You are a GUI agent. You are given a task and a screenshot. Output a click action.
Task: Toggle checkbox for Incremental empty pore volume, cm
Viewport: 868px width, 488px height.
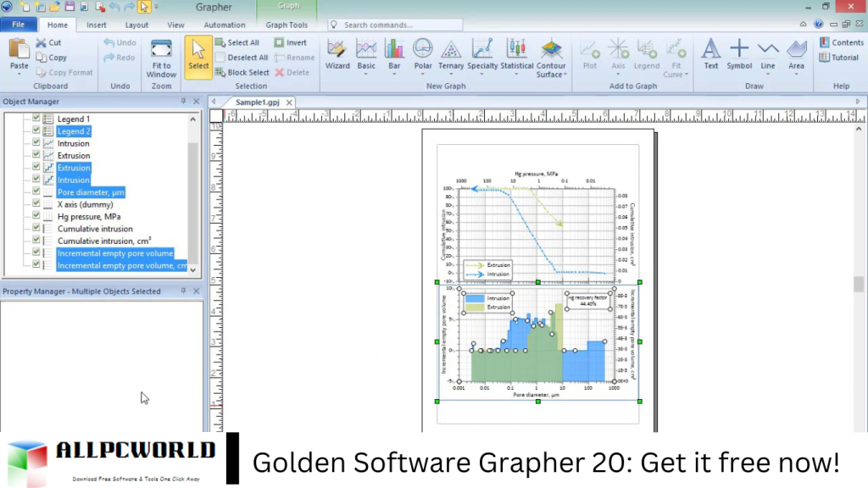click(36, 264)
